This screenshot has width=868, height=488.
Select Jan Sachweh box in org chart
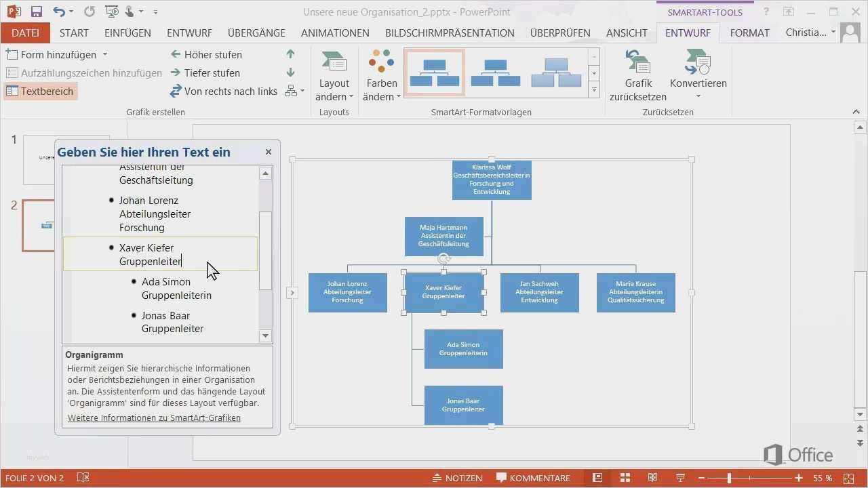[540, 292]
